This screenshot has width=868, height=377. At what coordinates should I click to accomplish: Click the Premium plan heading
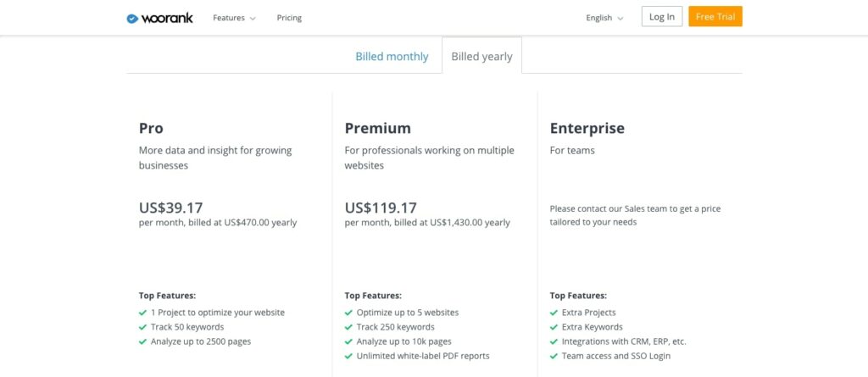378,129
